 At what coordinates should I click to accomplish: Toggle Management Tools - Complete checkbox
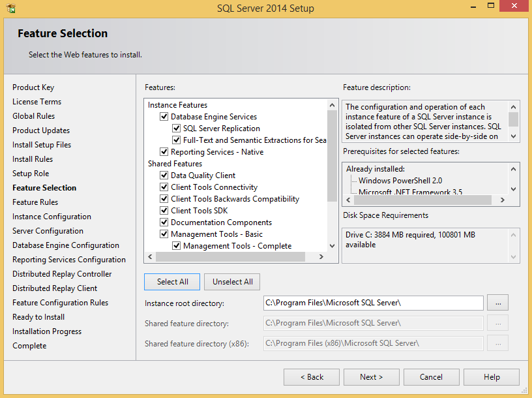point(176,246)
